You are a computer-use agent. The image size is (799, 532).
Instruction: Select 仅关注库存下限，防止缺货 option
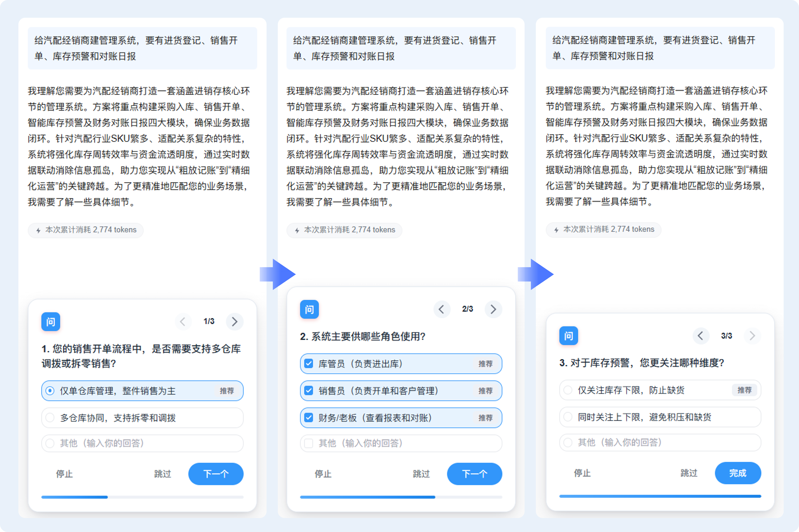(660, 390)
